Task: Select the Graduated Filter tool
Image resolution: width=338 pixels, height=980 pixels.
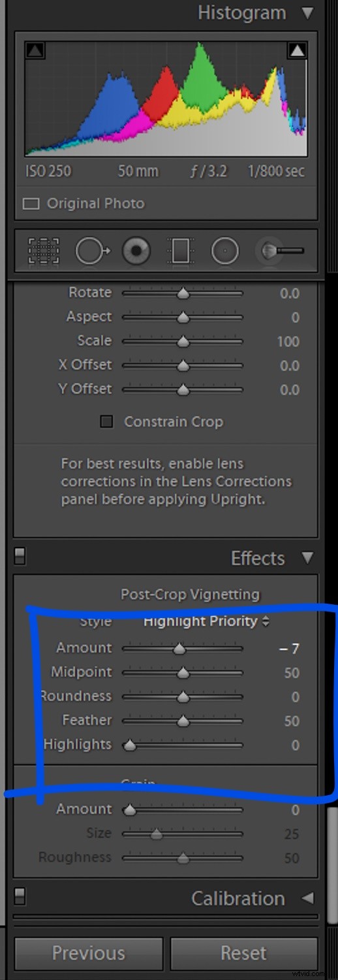Action: click(x=181, y=251)
